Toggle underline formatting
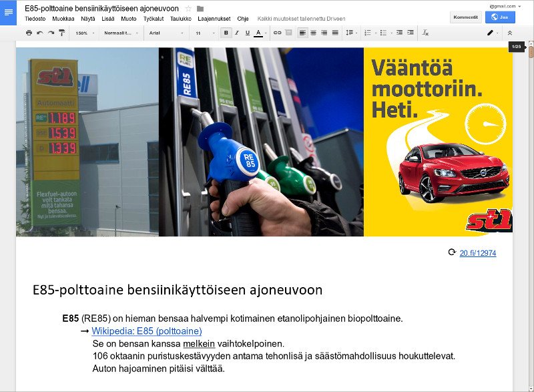534x392 pixels. [x=248, y=33]
